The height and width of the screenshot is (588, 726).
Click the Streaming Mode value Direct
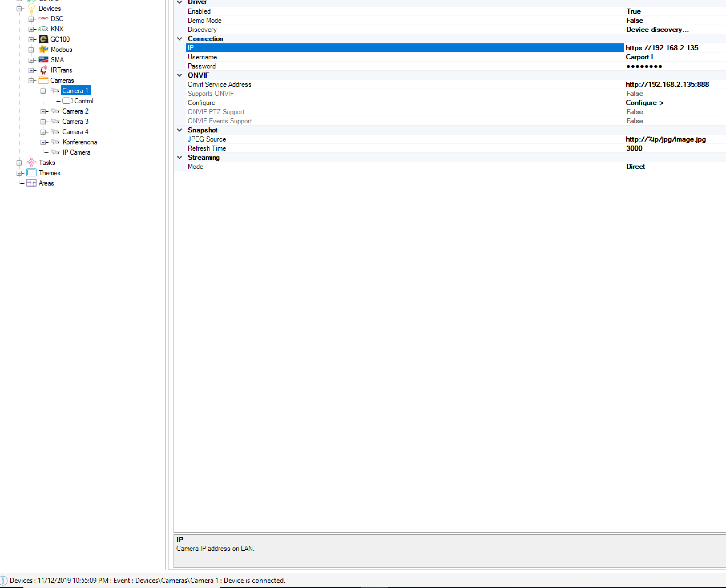[635, 167]
